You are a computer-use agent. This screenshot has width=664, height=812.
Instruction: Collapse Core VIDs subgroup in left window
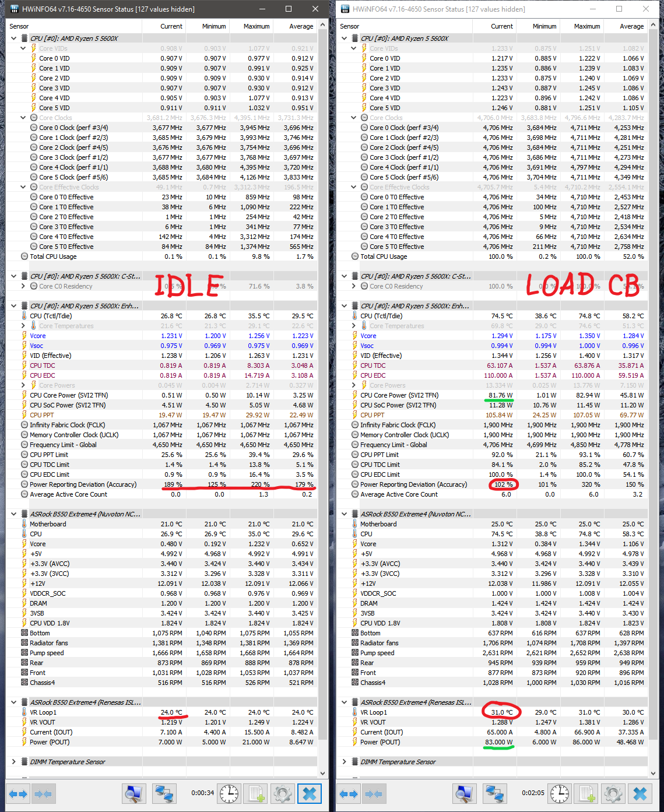23,48
